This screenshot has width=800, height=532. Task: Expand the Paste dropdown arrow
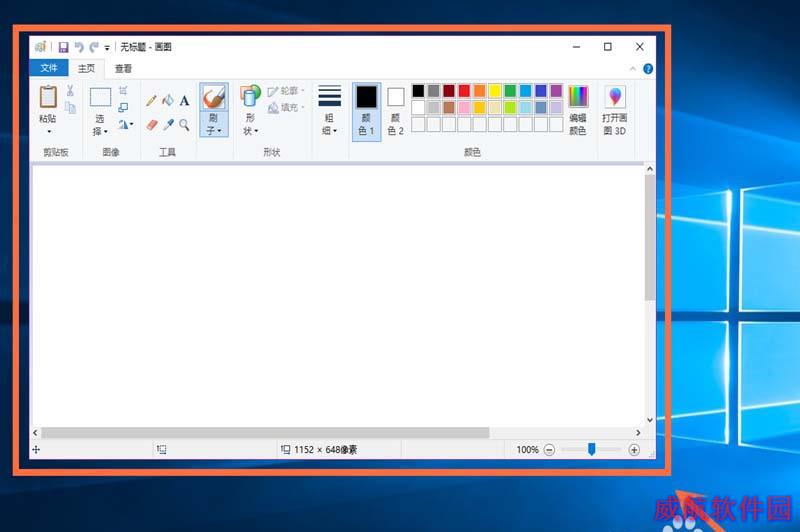coord(49,132)
